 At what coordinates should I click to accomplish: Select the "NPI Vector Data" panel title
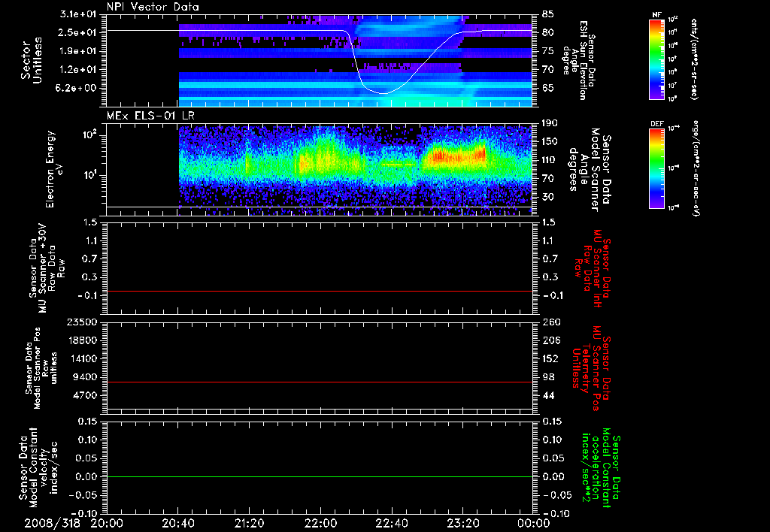(153, 7)
